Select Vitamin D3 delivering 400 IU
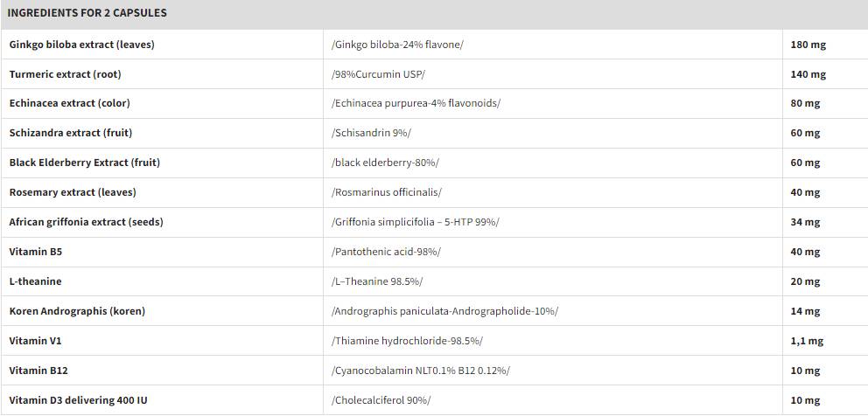868x416 pixels. coord(73,400)
